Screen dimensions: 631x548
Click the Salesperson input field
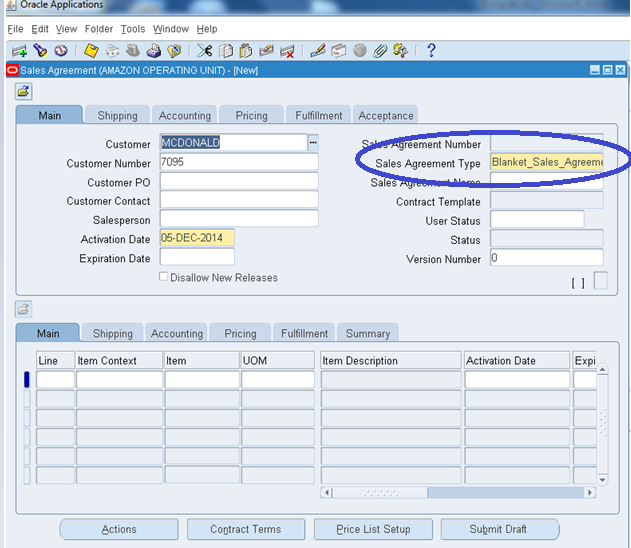point(239,218)
